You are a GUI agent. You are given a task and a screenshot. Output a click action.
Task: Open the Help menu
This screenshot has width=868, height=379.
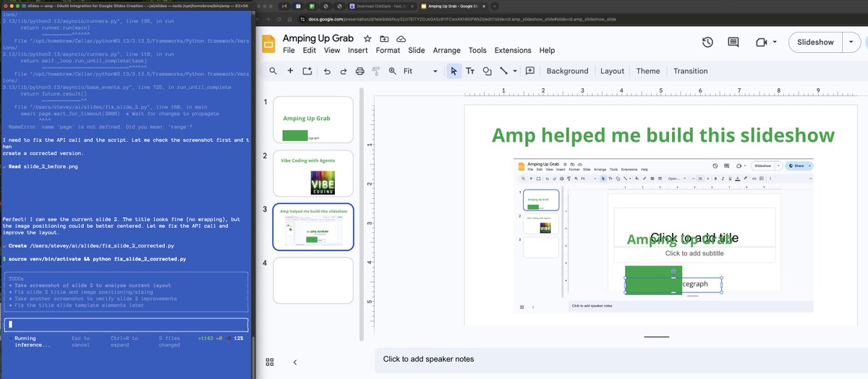point(547,51)
